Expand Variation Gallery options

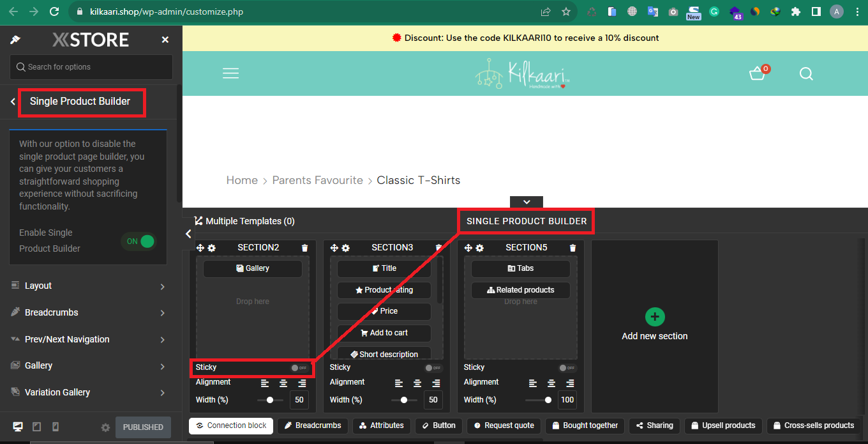pos(88,392)
